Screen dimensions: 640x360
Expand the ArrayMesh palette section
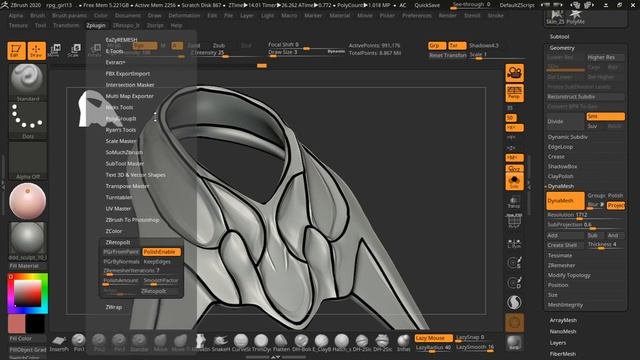click(x=563, y=320)
